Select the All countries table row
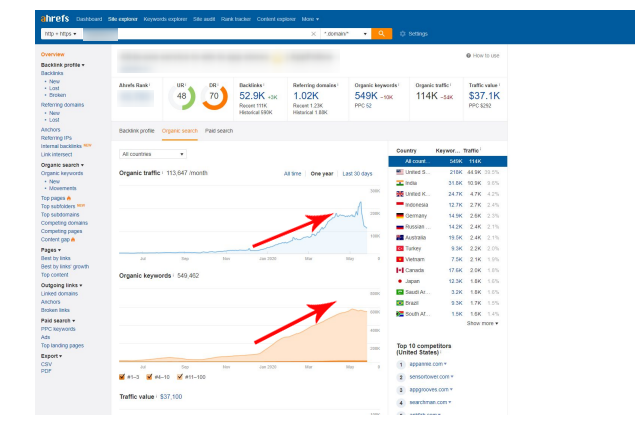Image resolution: width=635 pixels, height=442 pixels. point(448,161)
